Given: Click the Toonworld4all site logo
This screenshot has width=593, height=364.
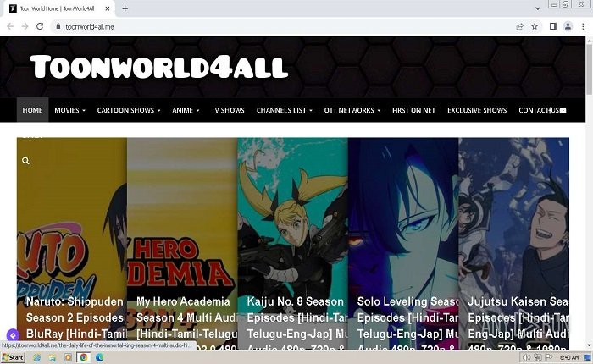Looking at the screenshot, I should tap(159, 67).
